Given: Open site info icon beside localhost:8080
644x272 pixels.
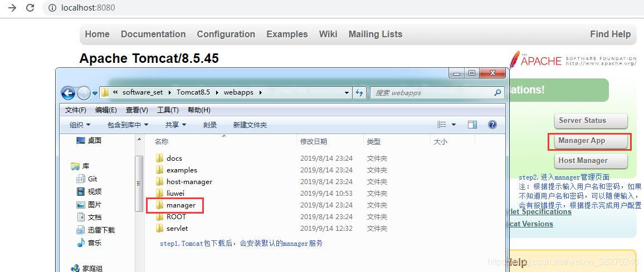Looking at the screenshot, I should coord(52,8).
